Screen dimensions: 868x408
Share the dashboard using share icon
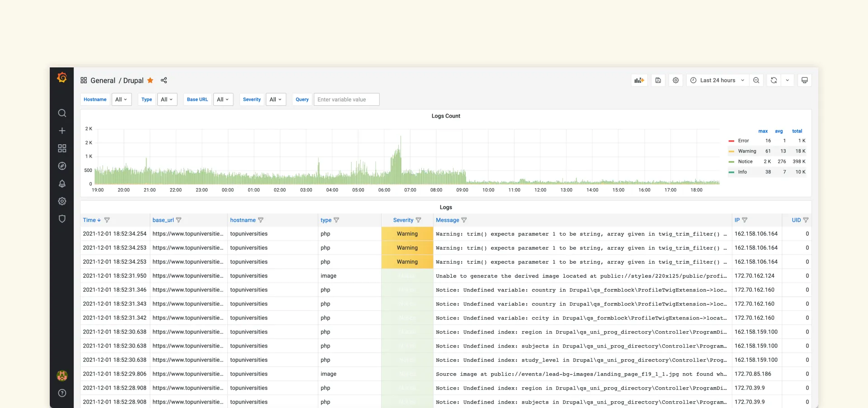click(x=164, y=80)
